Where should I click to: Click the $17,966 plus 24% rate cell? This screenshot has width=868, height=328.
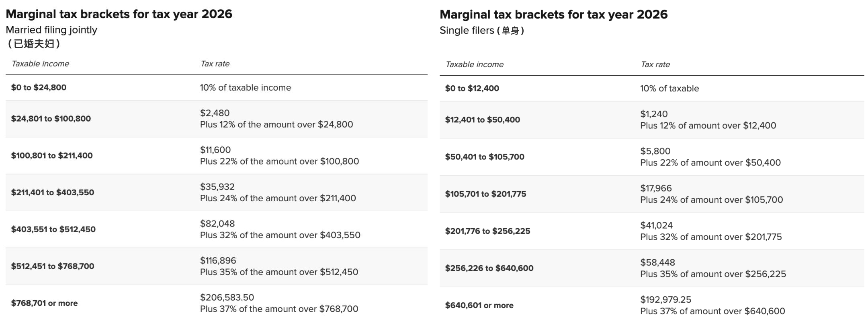tap(711, 194)
